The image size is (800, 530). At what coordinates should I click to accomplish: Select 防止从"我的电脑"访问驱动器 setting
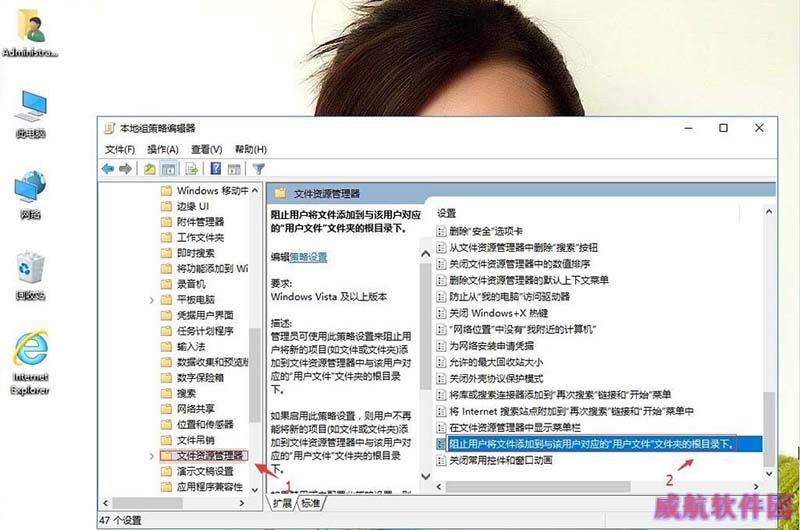(509, 297)
